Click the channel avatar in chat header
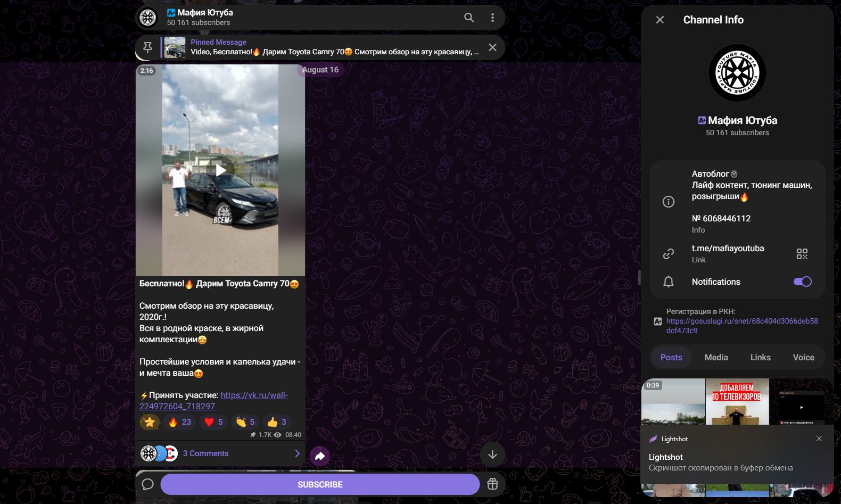 coord(148,18)
